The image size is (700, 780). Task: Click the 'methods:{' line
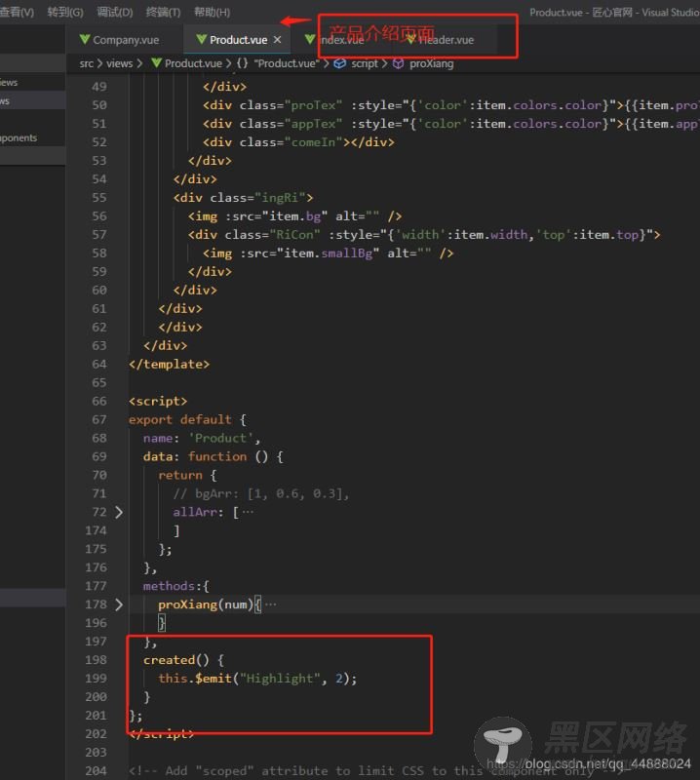coord(176,586)
